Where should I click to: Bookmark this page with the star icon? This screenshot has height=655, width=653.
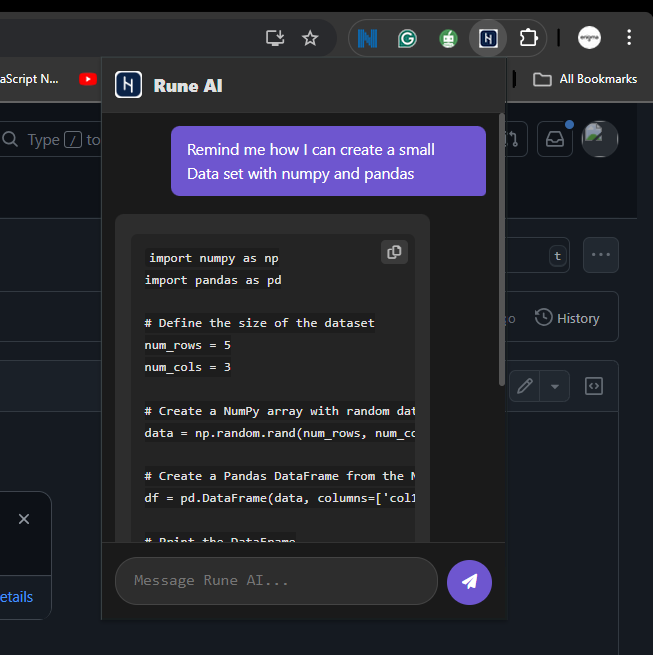[x=310, y=38]
